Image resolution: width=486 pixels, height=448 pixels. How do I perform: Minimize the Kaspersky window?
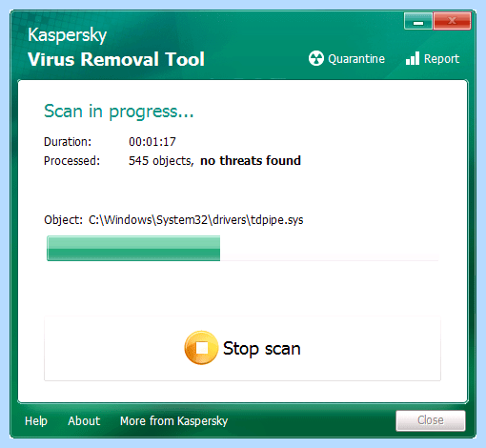pos(418,21)
